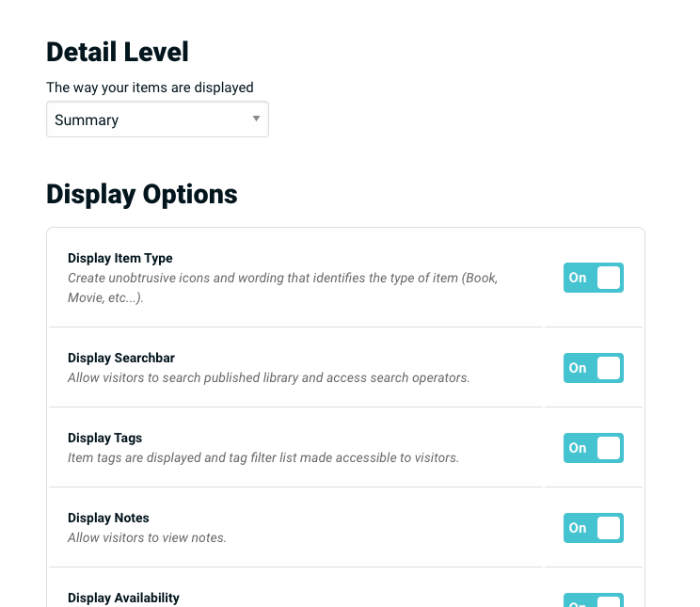This screenshot has height=607, width=700.
Task: Click the Searchbar description about search operators
Action: 268,378
